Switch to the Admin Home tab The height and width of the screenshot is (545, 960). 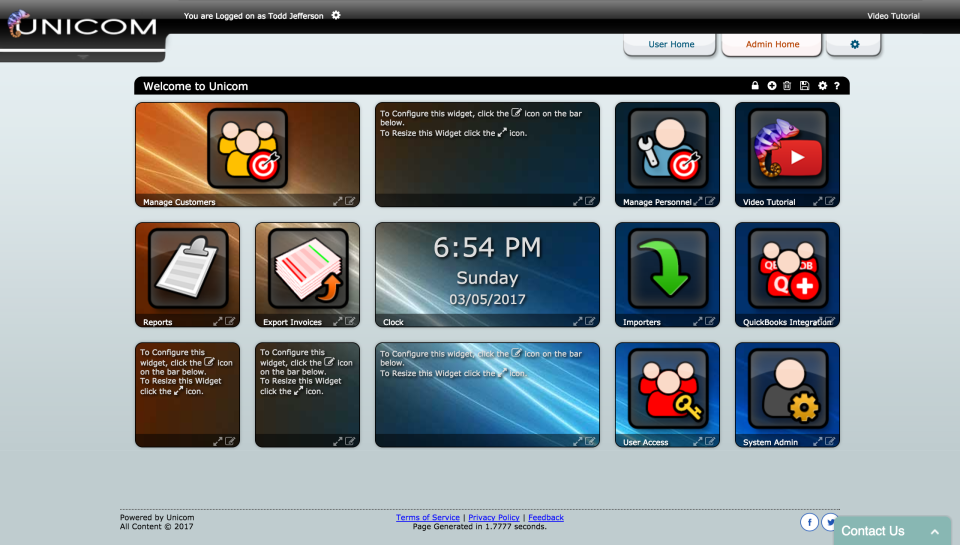(772, 45)
